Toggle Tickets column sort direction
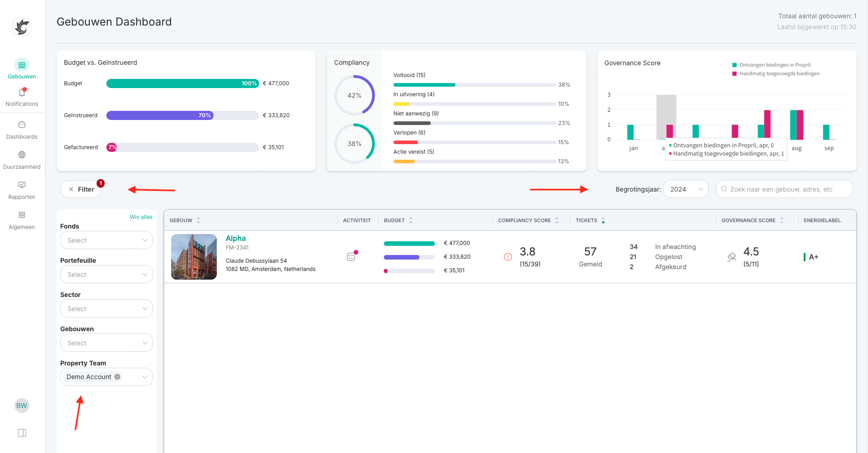The height and width of the screenshot is (453, 868). coord(603,220)
